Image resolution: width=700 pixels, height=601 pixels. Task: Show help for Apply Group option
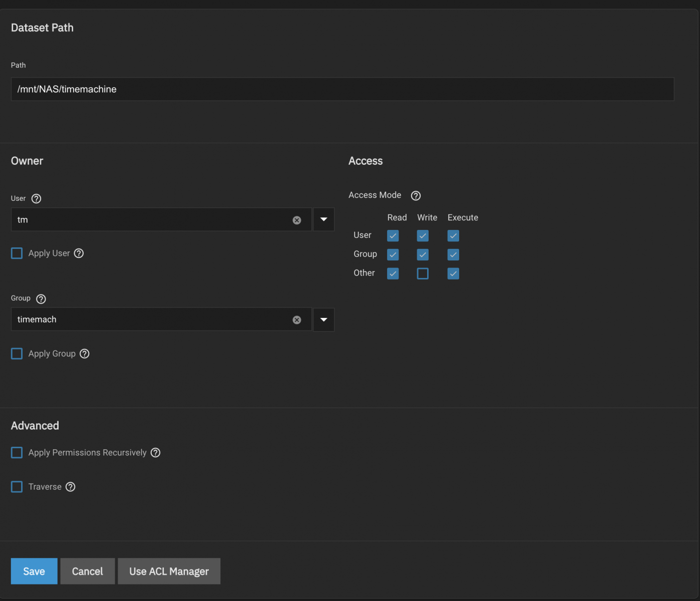(x=85, y=354)
